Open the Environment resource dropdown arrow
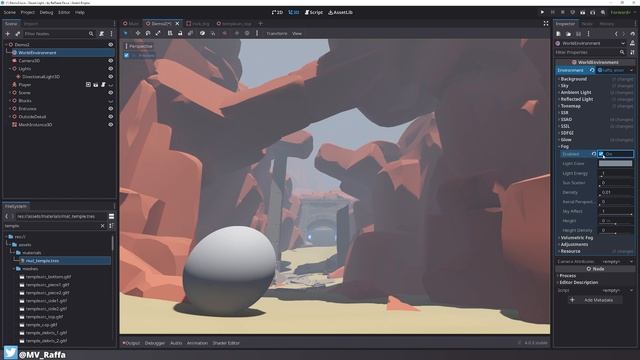640x360 pixels. click(631, 70)
